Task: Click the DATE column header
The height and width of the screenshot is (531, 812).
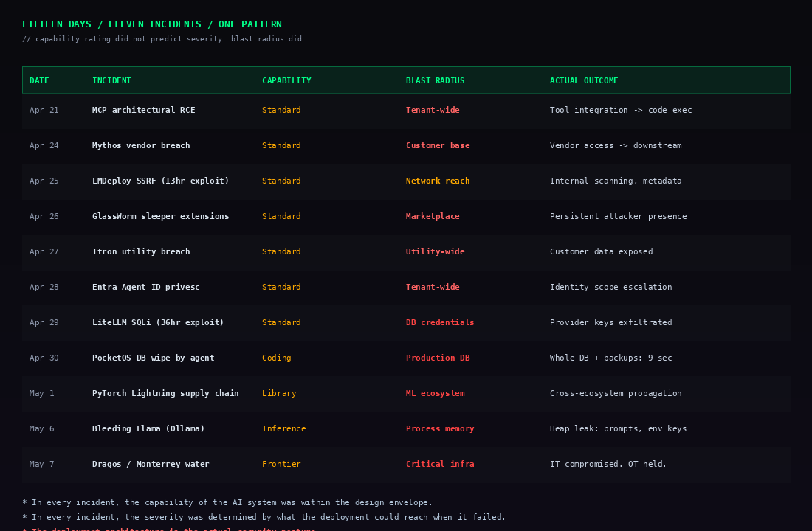Action: [39, 80]
